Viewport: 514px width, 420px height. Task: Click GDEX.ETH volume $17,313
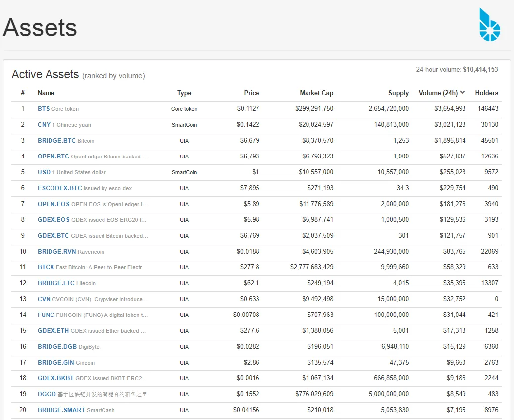coord(454,330)
